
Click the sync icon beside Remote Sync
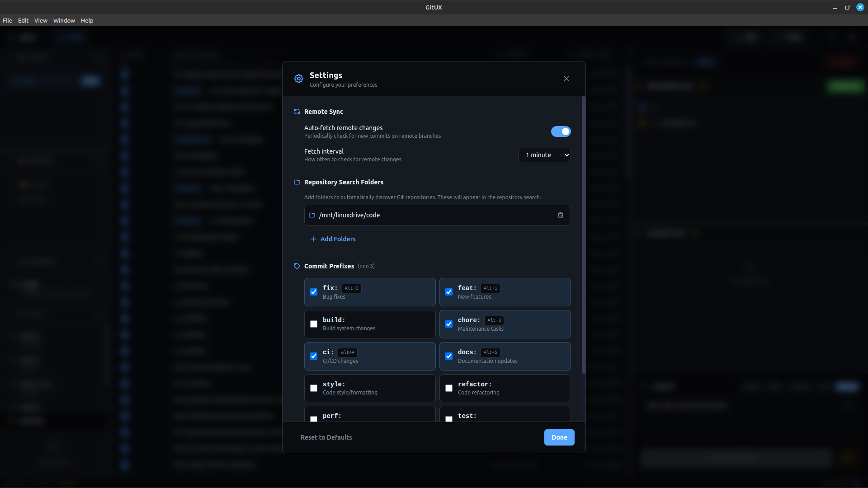coord(297,112)
